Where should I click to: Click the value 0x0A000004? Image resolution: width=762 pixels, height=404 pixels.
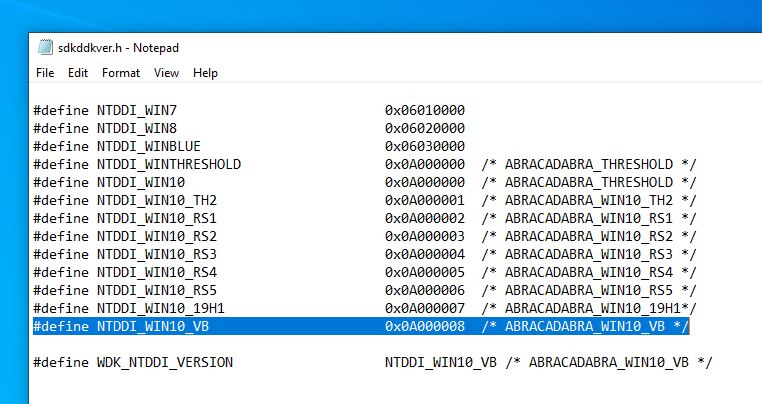(x=425, y=254)
